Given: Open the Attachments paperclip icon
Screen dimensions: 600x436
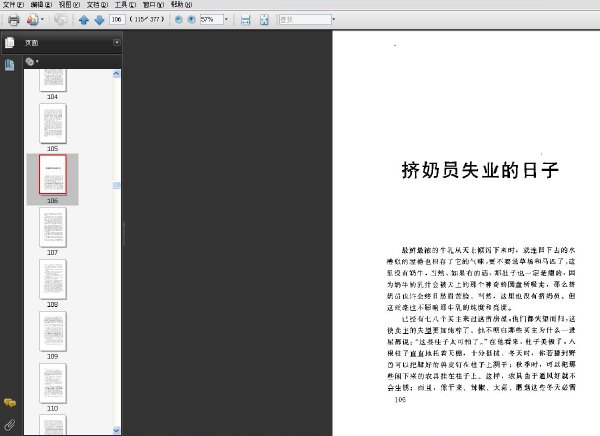Looking at the screenshot, I should click(10, 425).
